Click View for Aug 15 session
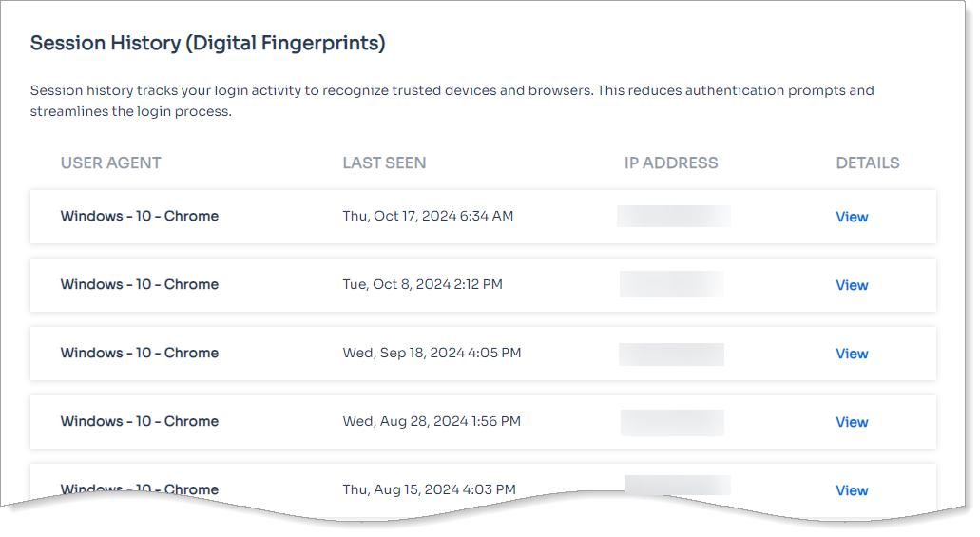The width and height of the screenshot is (980, 537). 851,490
